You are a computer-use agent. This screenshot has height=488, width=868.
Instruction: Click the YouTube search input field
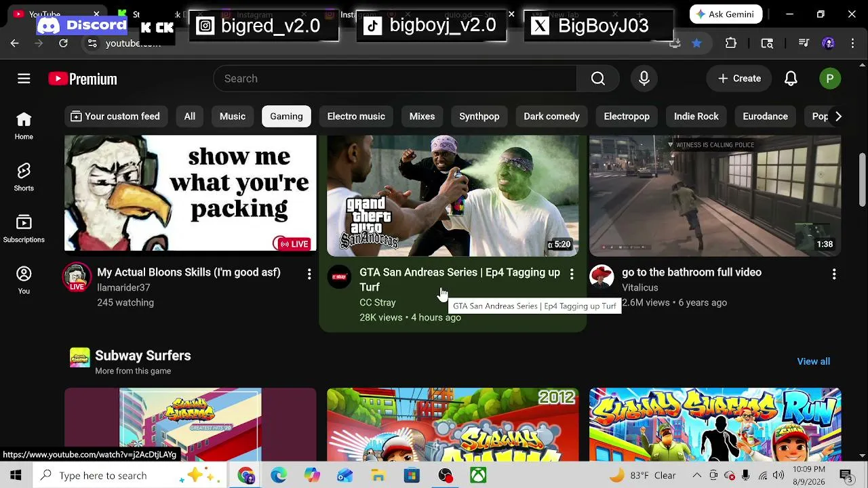[395, 79]
